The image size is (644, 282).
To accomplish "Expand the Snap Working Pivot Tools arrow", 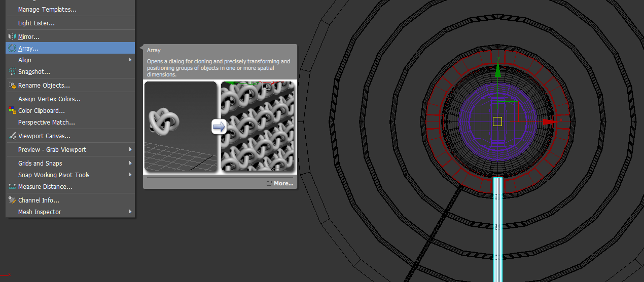I will coord(130,175).
